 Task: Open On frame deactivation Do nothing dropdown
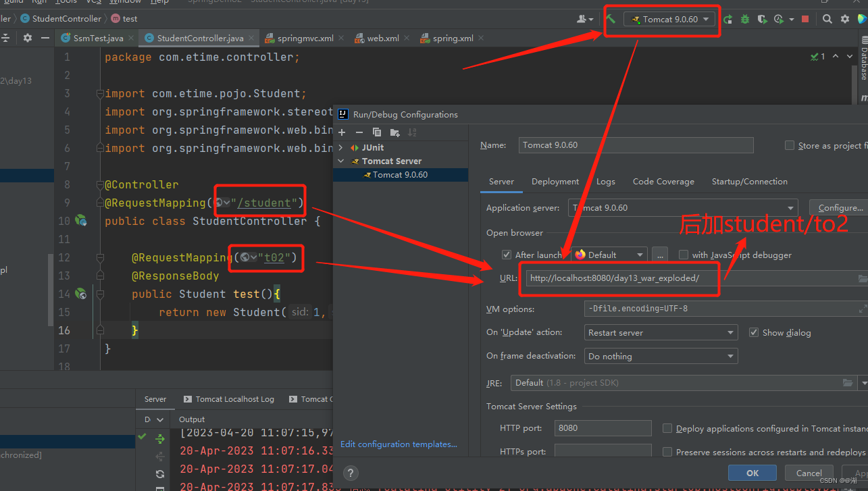(x=661, y=356)
